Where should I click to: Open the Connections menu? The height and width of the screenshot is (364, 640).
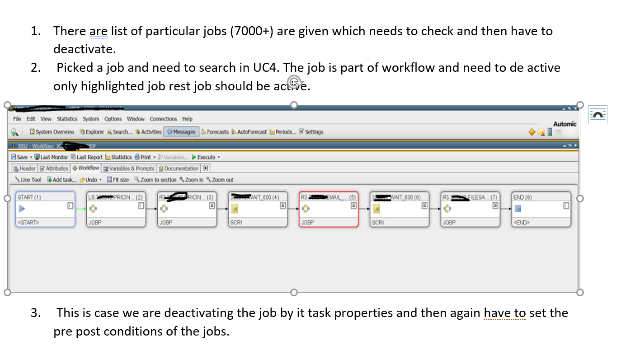tap(163, 119)
